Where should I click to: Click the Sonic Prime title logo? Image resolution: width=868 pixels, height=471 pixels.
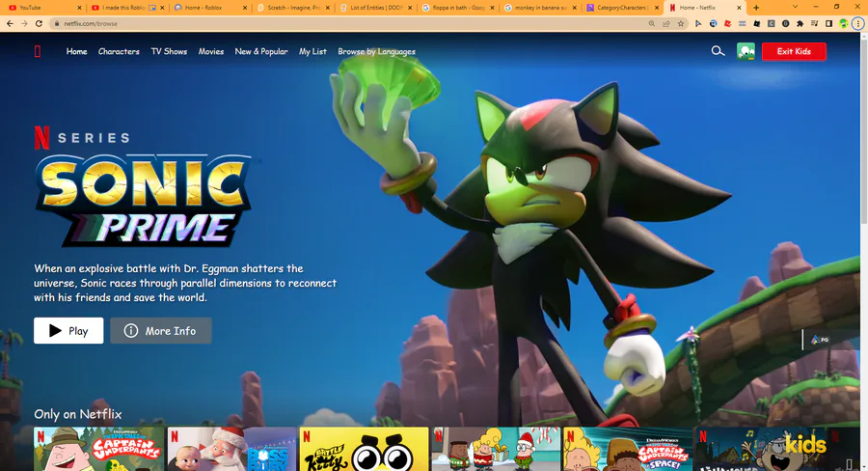pyautogui.click(x=145, y=201)
